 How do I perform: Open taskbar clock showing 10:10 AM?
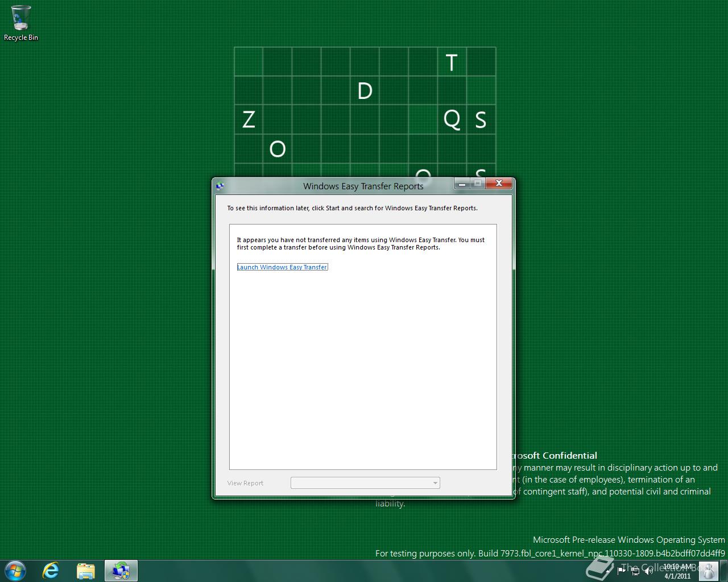point(677,571)
